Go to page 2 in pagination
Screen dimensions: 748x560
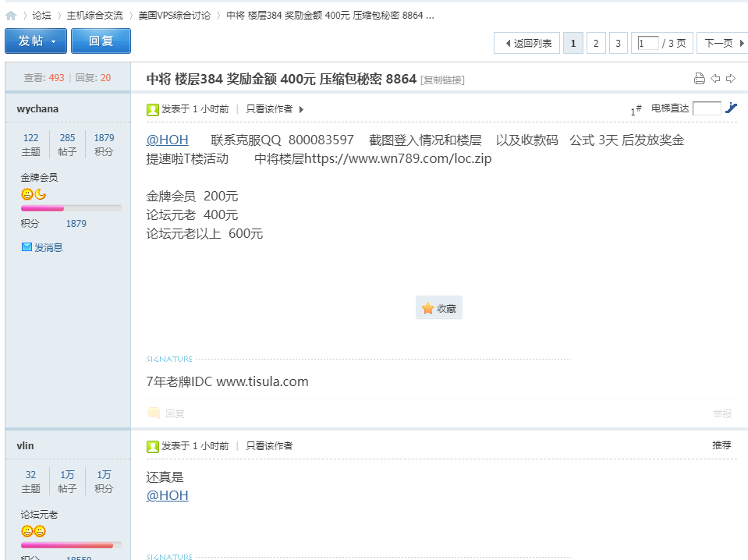click(596, 44)
